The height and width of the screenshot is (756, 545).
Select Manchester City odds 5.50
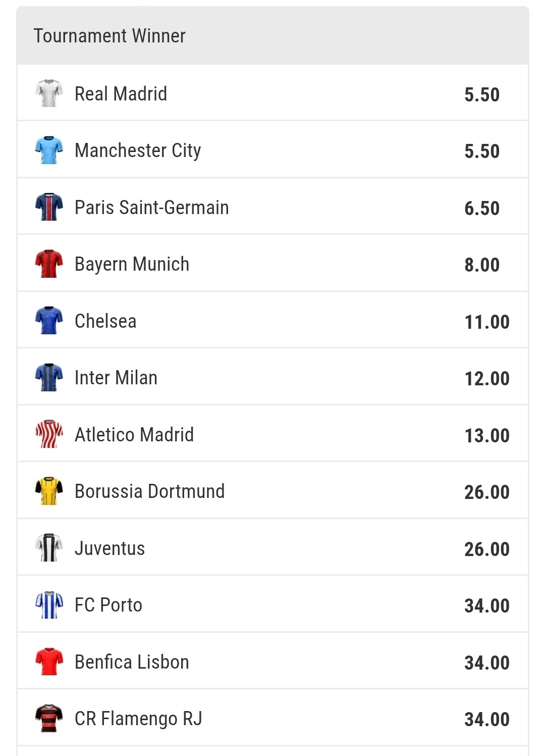click(x=482, y=151)
